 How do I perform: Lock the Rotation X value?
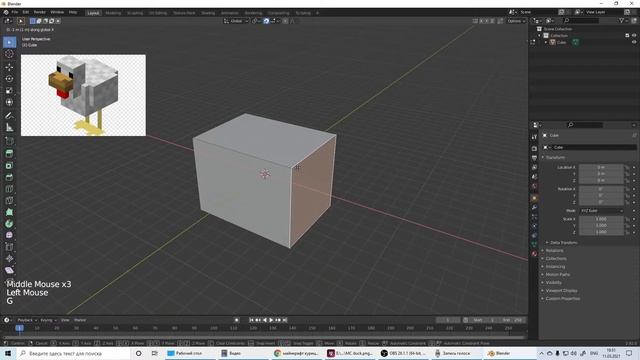(627, 189)
